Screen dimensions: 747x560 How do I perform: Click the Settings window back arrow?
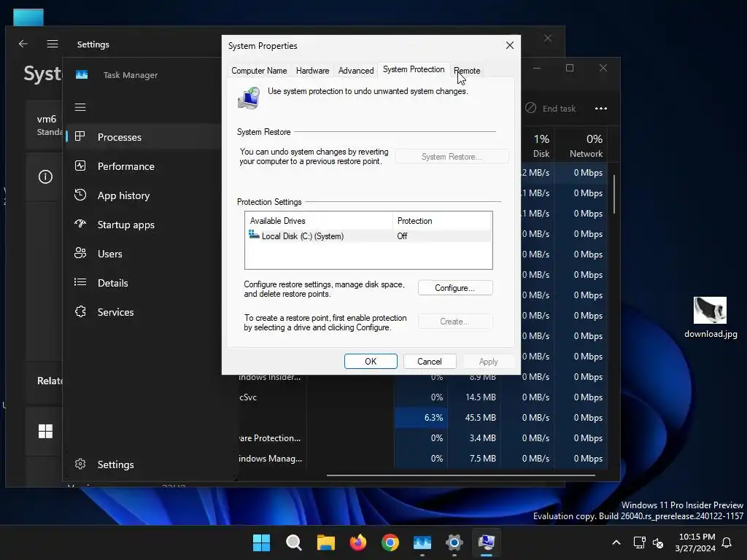tap(23, 44)
